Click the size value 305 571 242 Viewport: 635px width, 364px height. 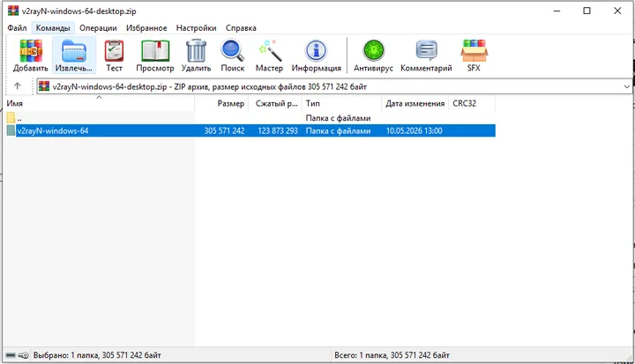[x=224, y=130]
